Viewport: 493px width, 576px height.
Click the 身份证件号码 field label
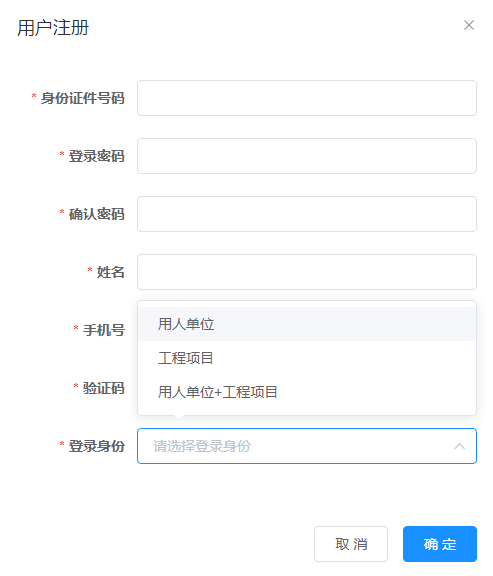tap(83, 98)
